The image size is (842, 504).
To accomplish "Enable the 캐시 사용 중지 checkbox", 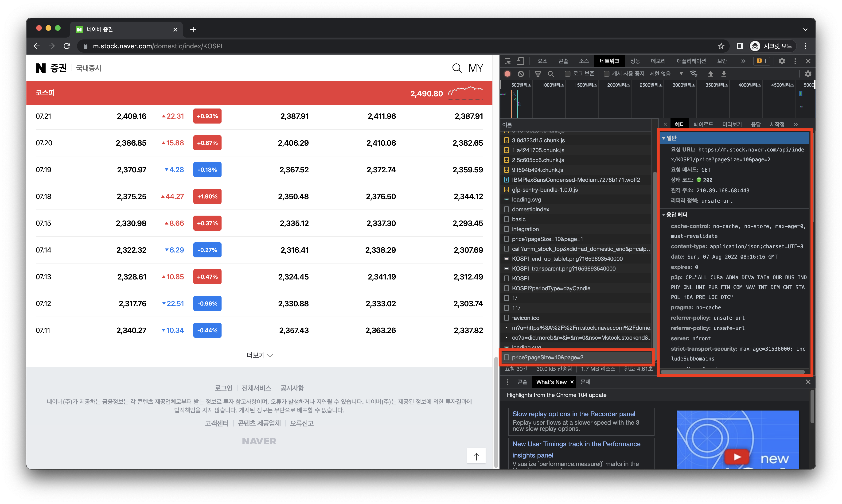I will (x=606, y=74).
